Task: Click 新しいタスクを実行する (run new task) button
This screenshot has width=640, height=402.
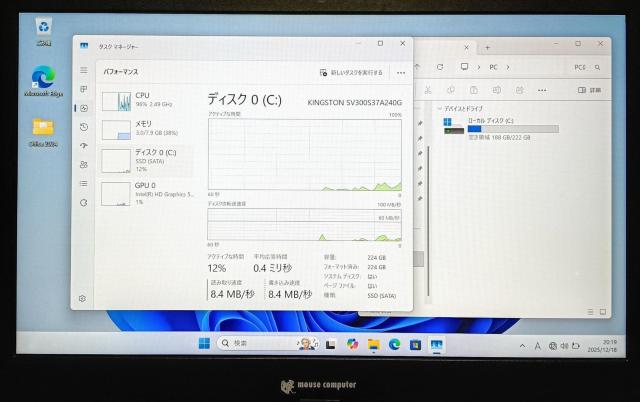Action: tap(351, 73)
